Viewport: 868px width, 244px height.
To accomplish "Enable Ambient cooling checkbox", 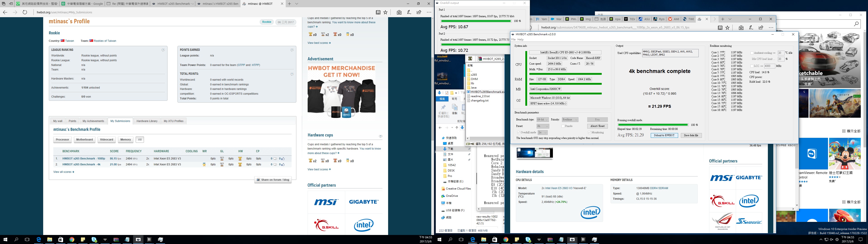I will 752,53.
